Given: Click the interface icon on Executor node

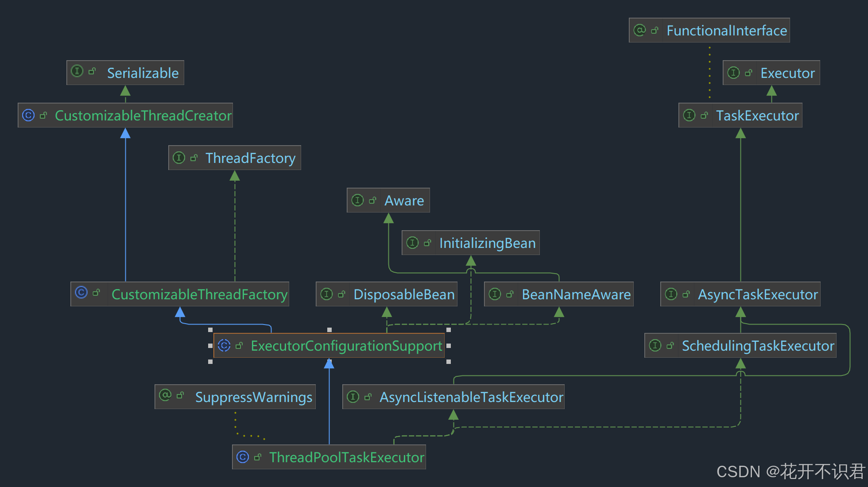Looking at the screenshot, I should 733,73.
